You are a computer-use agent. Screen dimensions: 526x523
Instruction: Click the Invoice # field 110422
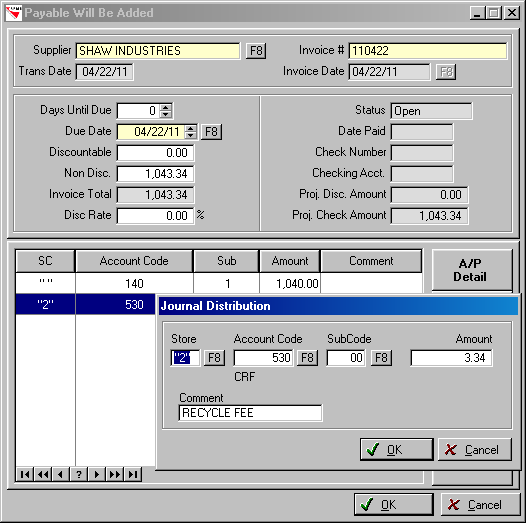pos(427,51)
